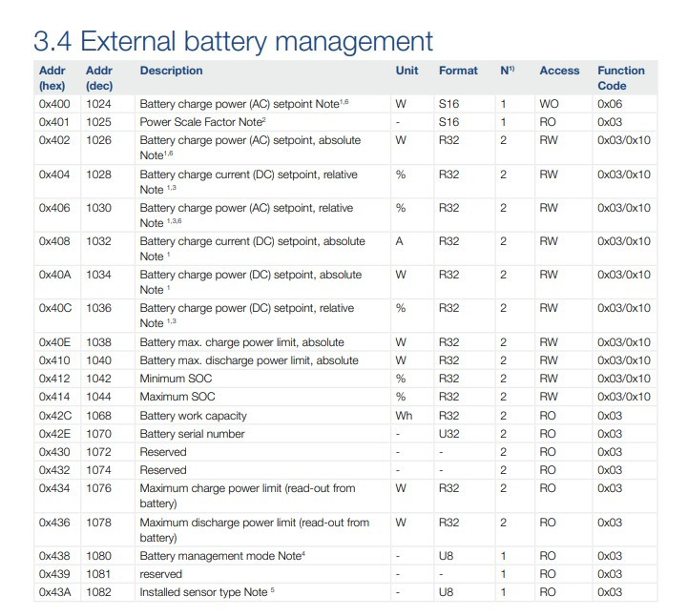Select hex address 0x410 cell
Image resolution: width=688 pixels, height=616 pixels.
pos(54,360)
